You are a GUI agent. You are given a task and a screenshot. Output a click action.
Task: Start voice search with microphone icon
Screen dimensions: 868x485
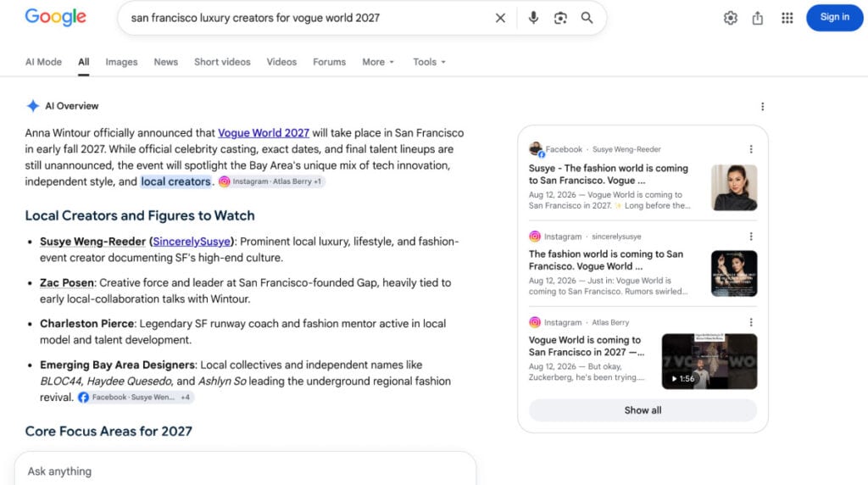coord(533,18)
